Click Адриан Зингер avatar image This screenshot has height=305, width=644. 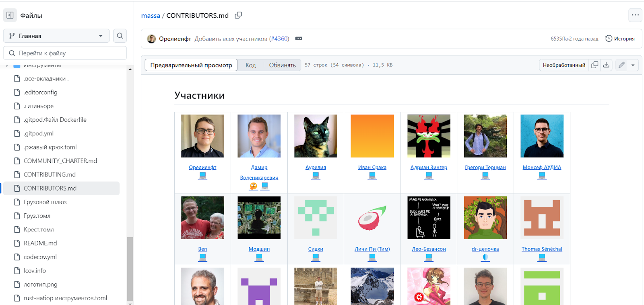(x=429, y=136)
